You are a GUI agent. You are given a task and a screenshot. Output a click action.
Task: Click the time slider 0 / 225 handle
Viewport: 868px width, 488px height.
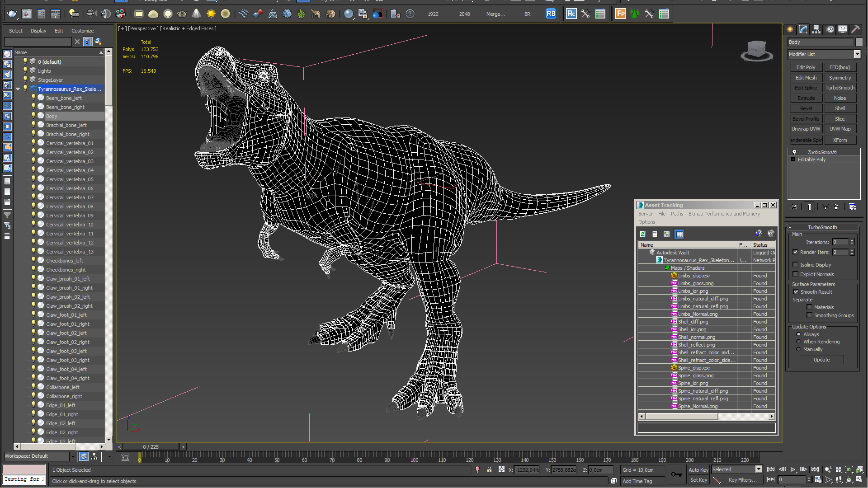click(151, 447)
